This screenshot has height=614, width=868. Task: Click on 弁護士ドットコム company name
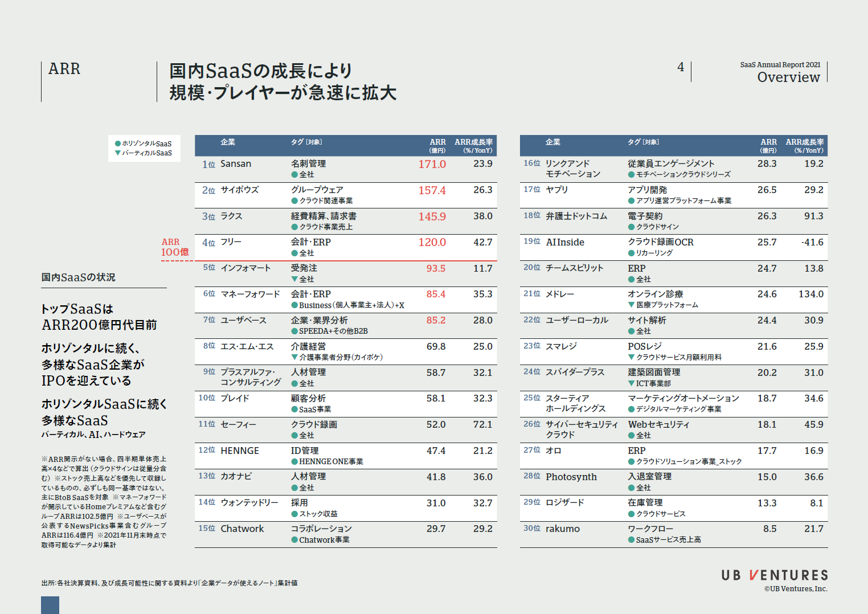(576, 216)
